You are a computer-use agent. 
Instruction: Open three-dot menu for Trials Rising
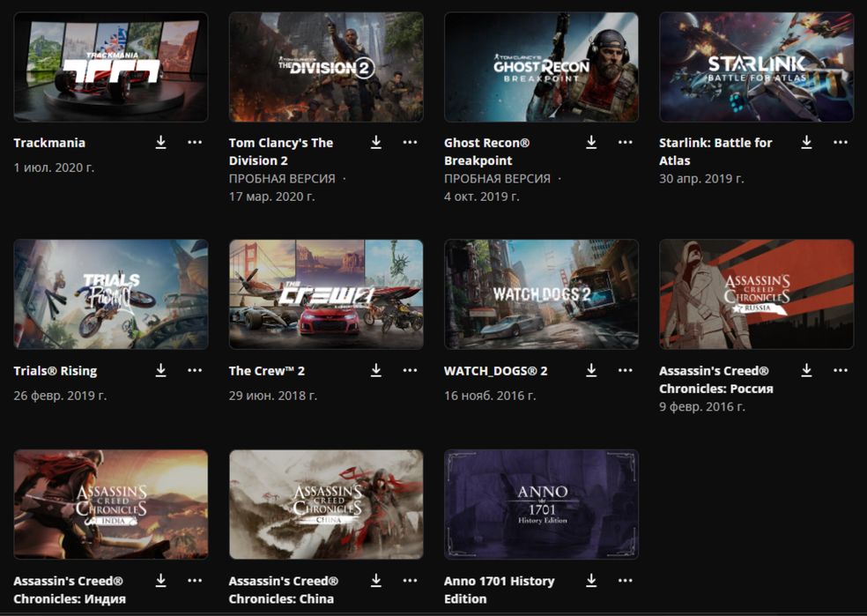pyautogui.click(x=195, y=370)
